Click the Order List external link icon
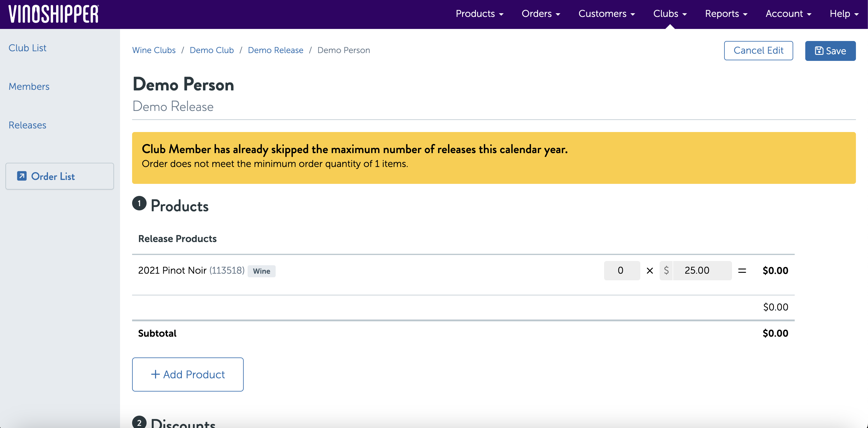Image resolution: width=868 pixels, height=428 pixels. point(22,176)
